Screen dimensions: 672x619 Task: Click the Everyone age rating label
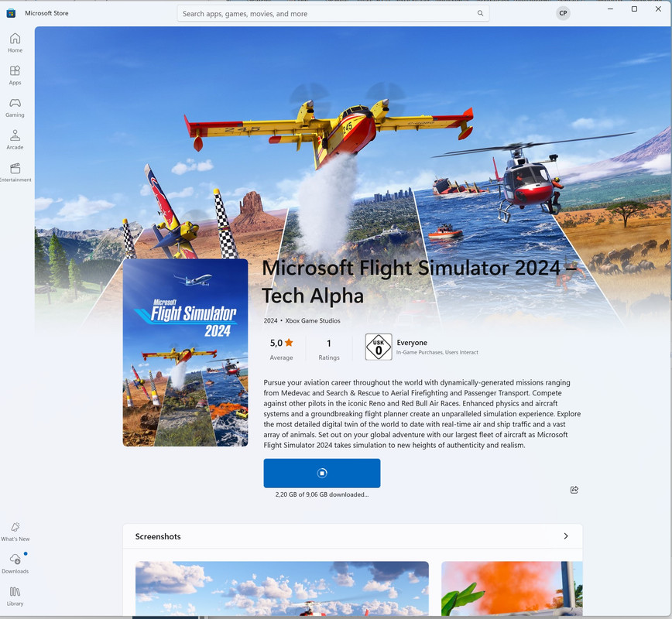(x=412, y=343)
